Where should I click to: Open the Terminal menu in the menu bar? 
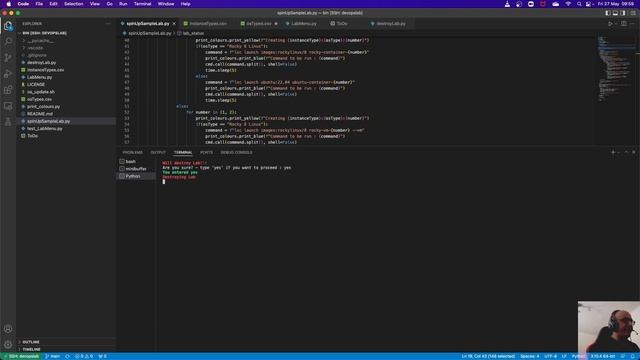142,4
